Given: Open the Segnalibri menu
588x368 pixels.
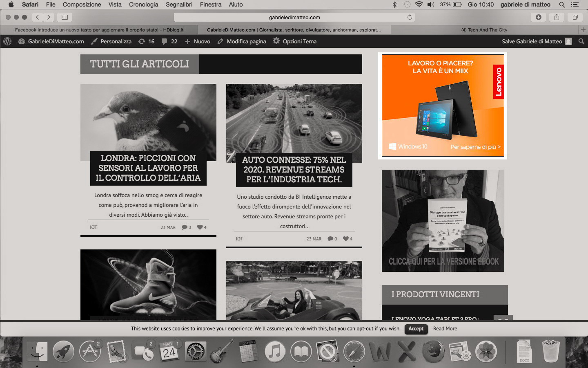Looking at the screenshot, I should 179,4.
